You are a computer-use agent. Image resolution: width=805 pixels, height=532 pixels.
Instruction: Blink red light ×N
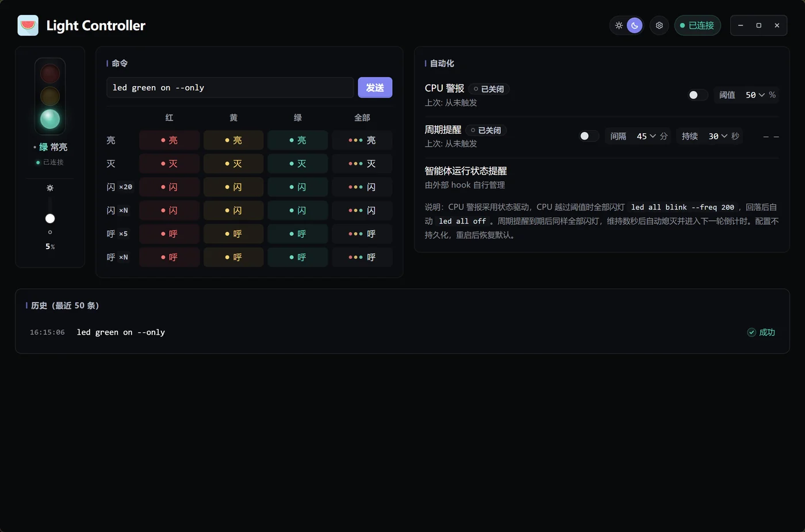169,210
